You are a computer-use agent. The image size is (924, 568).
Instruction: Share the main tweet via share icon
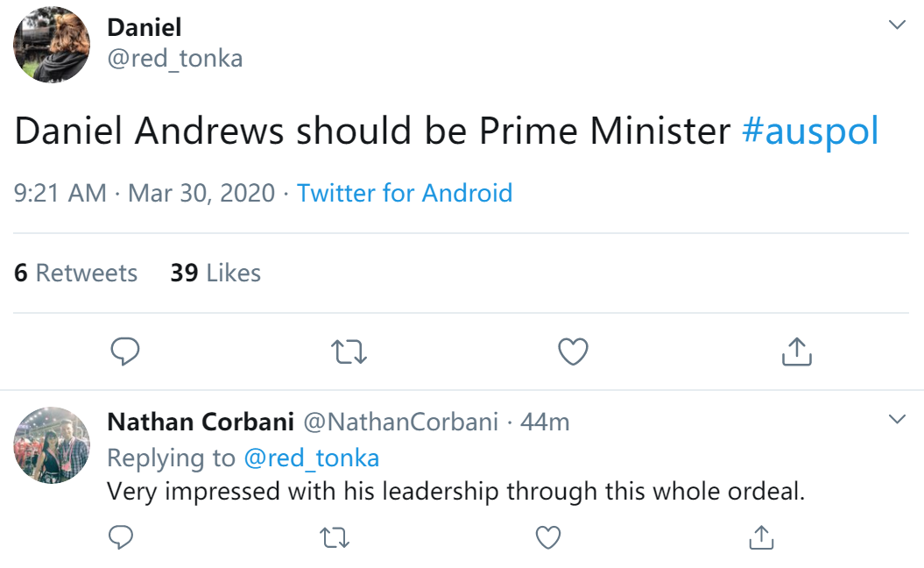click(796, 352)
